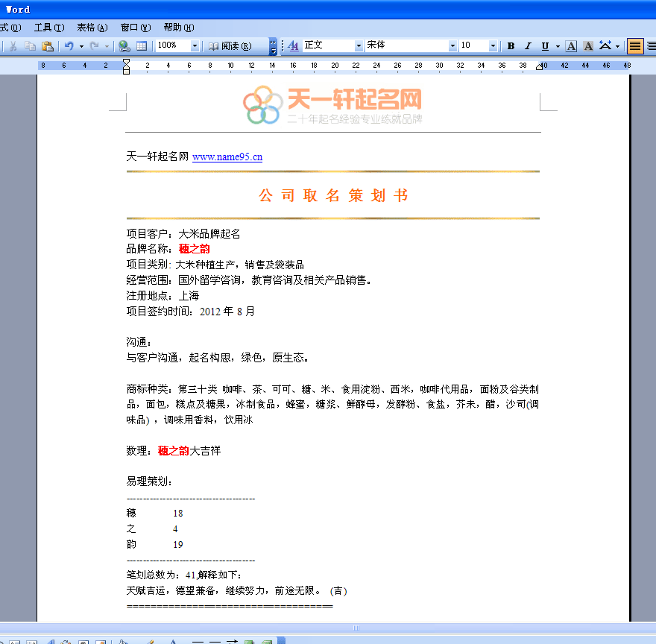Toggle Character Border button
656x644 pixels.
tap(571, 46)
